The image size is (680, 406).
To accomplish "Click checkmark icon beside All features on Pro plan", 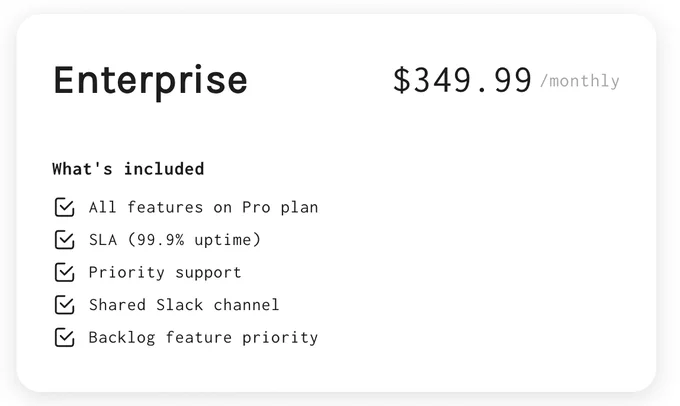I will tap(65, 207).
